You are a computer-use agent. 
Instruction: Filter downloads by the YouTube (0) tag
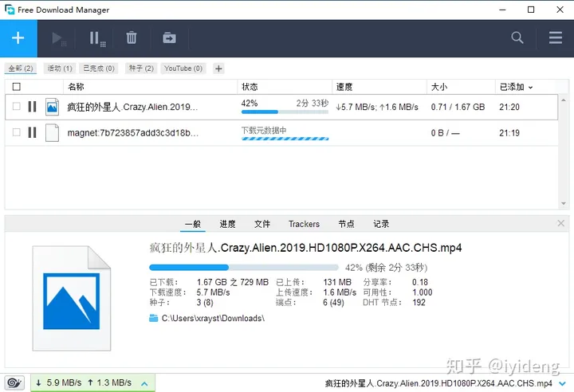coord(183,69)
